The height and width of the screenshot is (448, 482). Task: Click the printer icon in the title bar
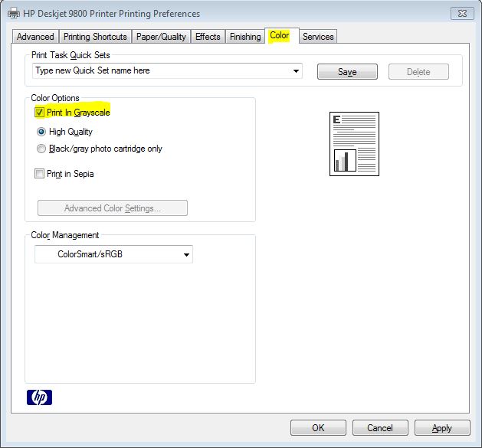(x=14, y=14)
